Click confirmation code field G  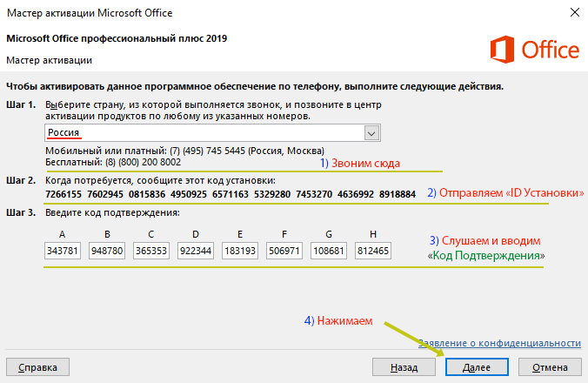coord(329,251)
